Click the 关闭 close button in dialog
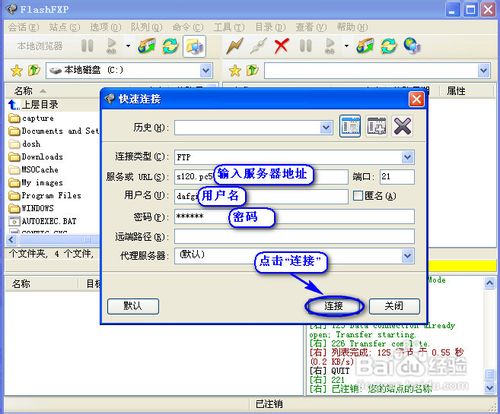The height and width of the screenshot is (414, 500). click(x=394, y=306)
